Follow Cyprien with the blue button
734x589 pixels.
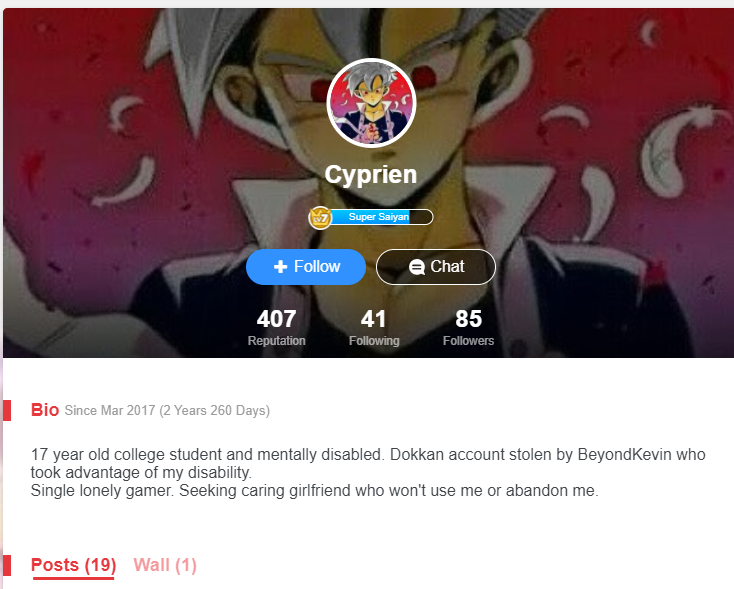306,267
